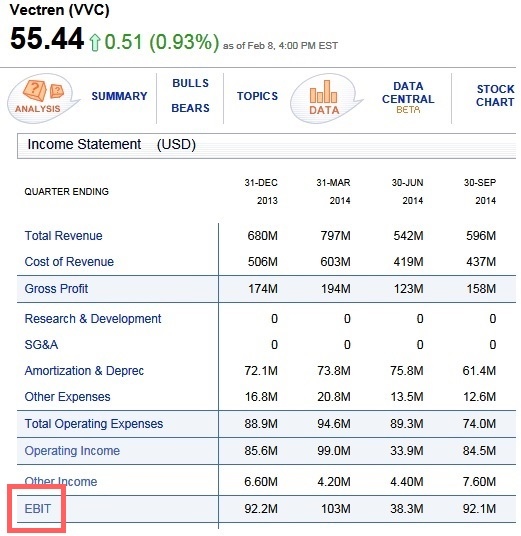The height and width of the screenshot is (536, 521).
Task: Click EBIT value 103M
Action: pos(336,509)
